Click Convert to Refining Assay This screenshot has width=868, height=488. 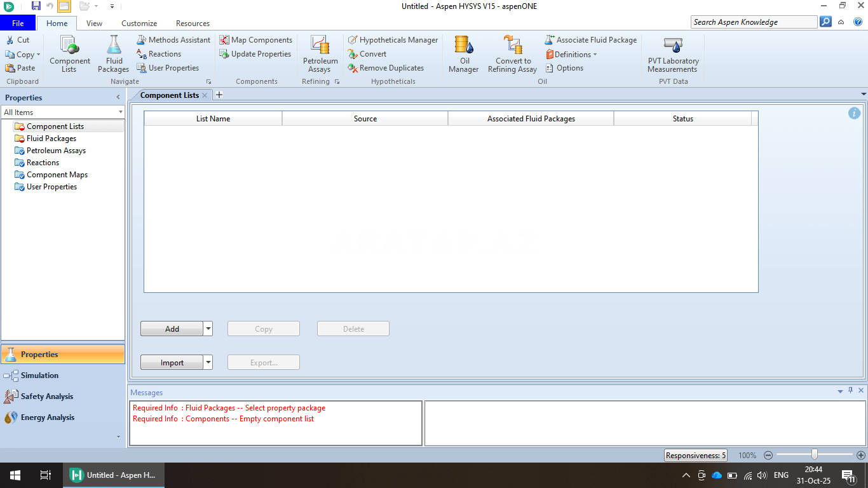tap(512, 53)
